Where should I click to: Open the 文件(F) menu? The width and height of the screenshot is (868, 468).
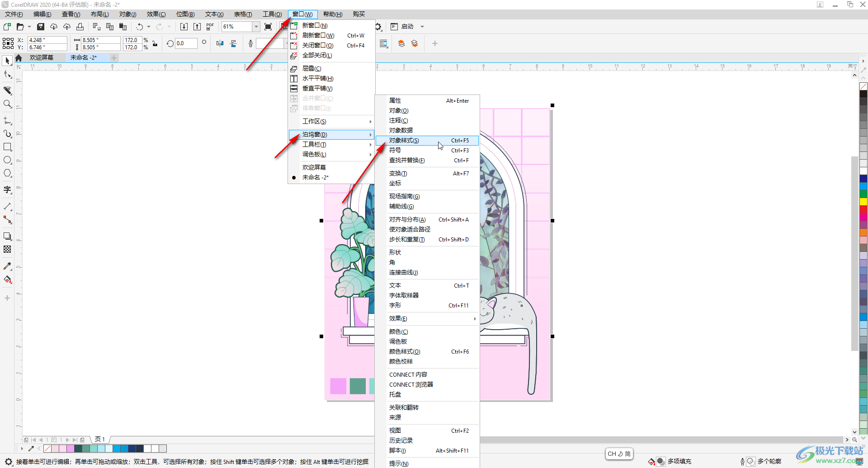(x=14, y=14)
